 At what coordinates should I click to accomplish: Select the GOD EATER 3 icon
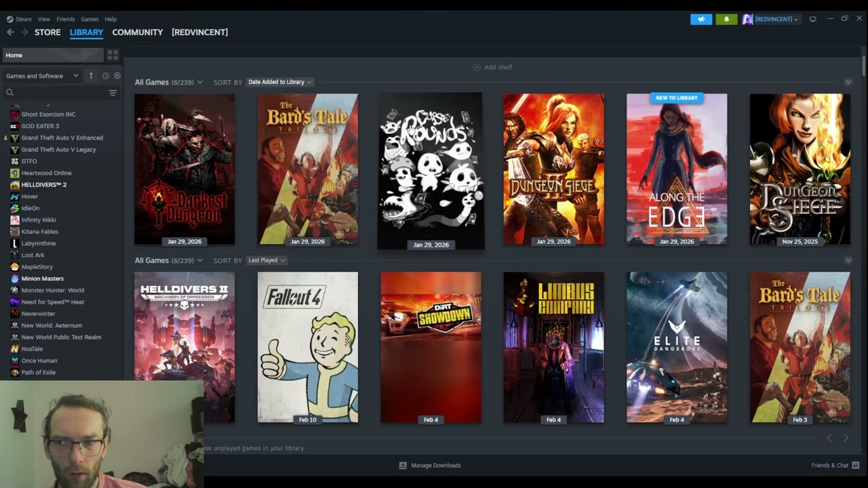pos(15,126)
